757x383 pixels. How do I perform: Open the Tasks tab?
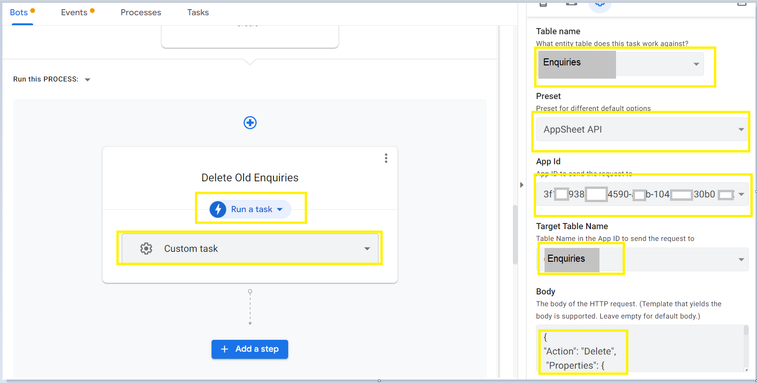tap(198, 13)
